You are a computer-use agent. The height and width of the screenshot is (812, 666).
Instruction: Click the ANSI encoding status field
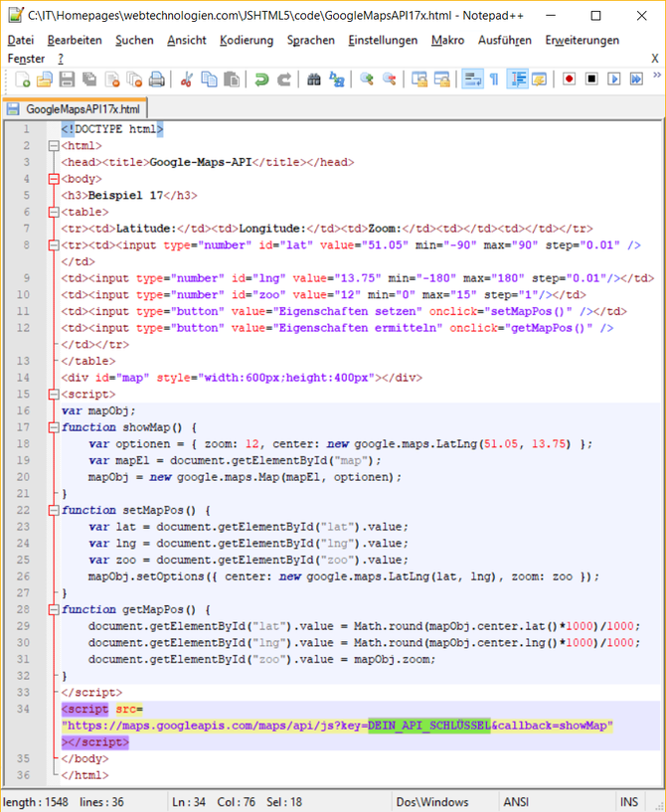click(516, 802)
